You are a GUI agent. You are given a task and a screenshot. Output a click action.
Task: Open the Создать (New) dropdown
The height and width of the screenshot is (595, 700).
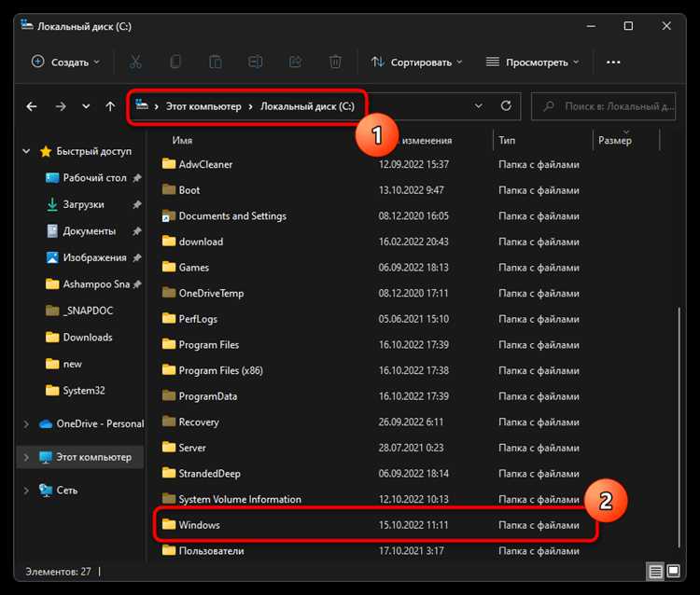65,62
